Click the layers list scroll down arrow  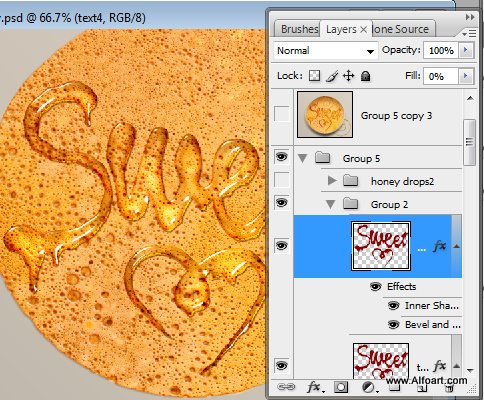point(470,370)
